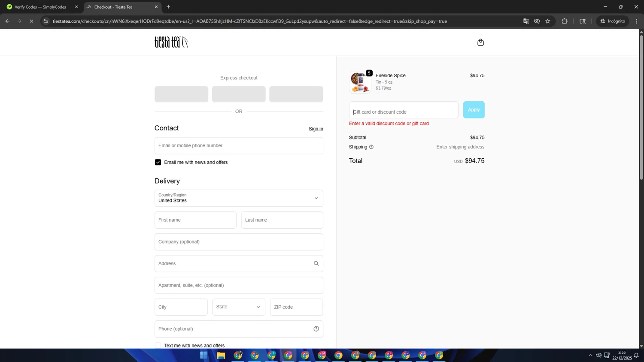Switch to the Verify Codes SimplyCodes tab

40,7
